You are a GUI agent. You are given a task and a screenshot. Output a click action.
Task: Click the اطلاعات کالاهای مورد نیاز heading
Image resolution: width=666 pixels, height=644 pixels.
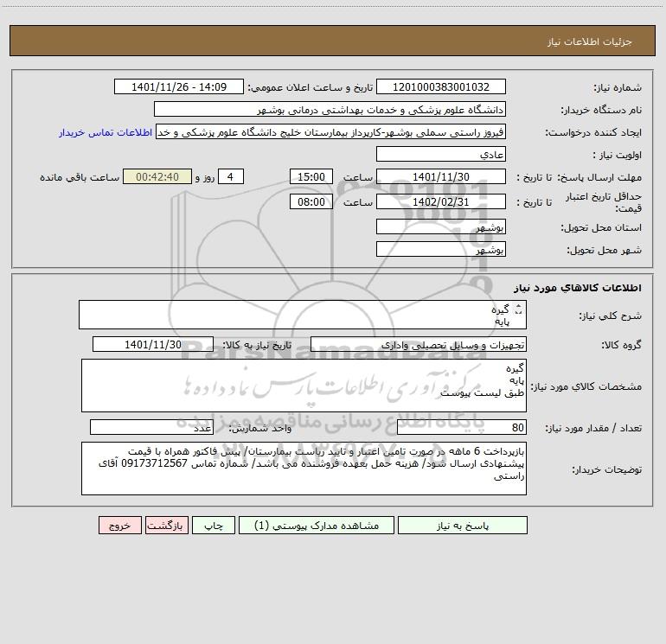point(578,288)
